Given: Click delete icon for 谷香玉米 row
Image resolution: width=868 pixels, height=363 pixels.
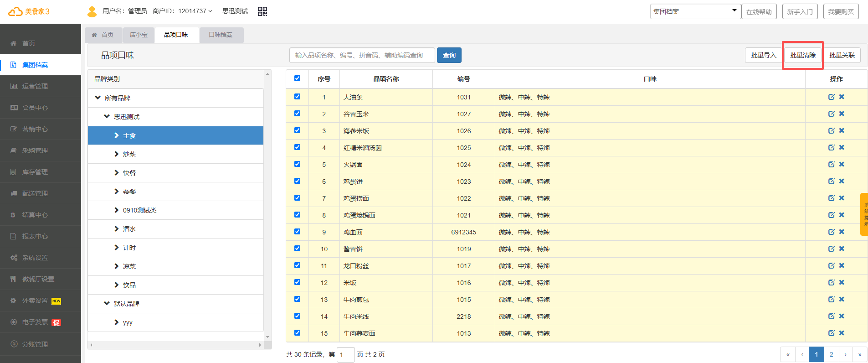Looking at the screenshot, I should [842, 114].
